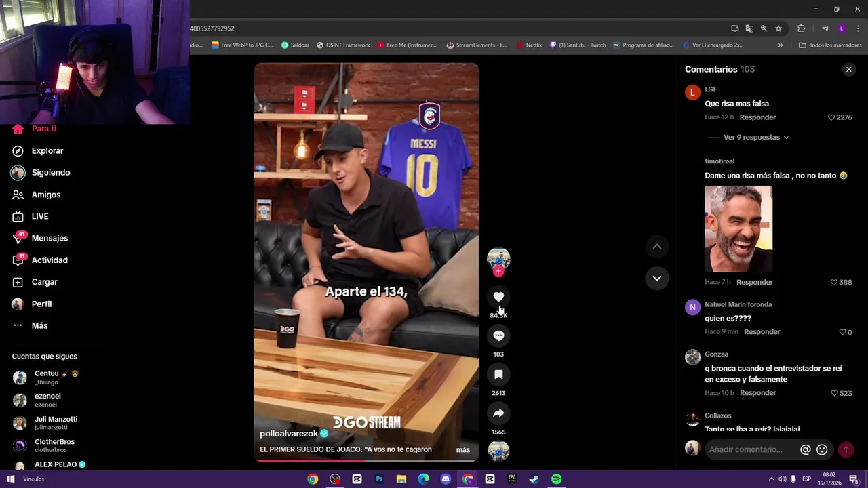Go to the next video arrow

[656, 278]
